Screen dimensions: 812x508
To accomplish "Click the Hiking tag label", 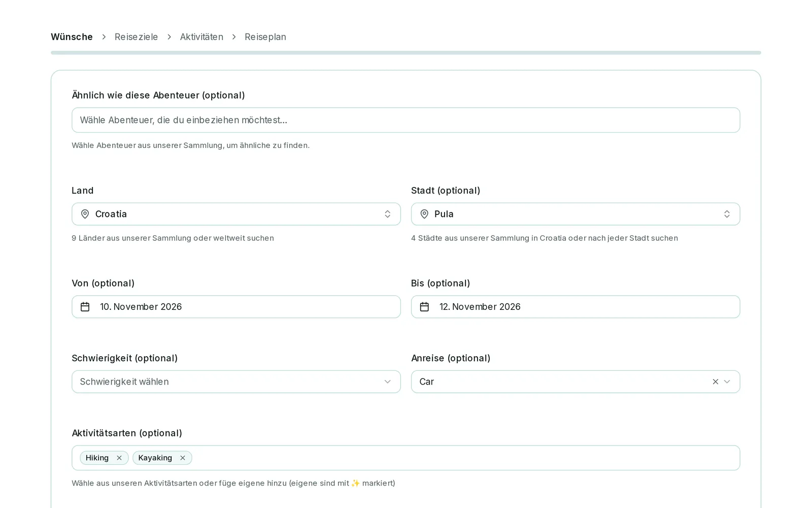I will pyautogui.click(x=97, y=458).
